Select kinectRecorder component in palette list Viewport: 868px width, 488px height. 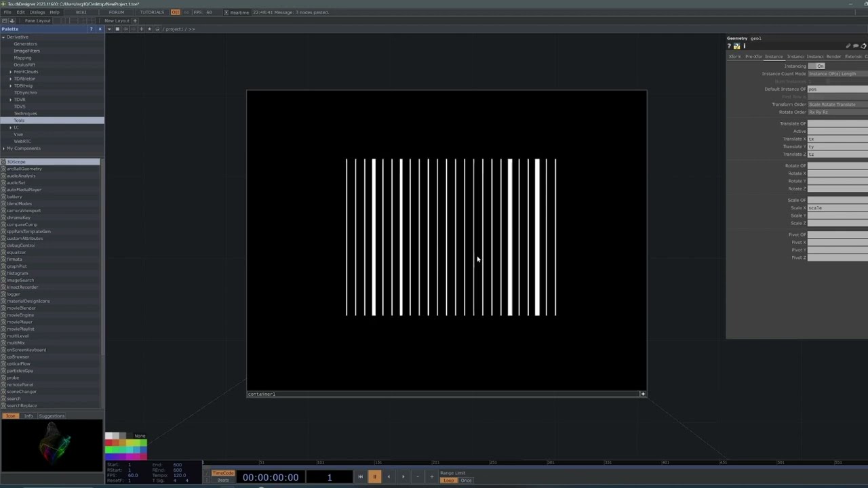click(x=22, y=287)
